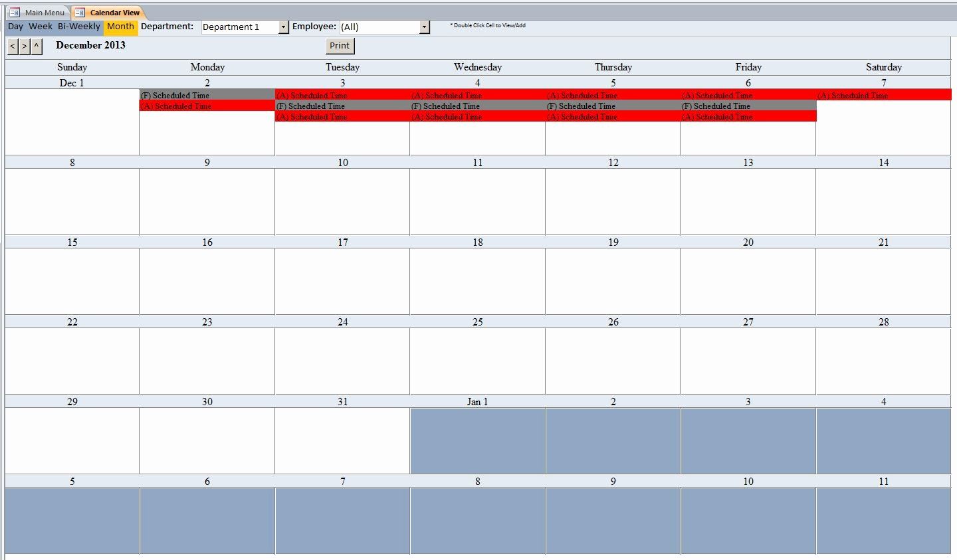Image resolution: width=957 pixels, height=560 pixels.
Task: Switch to the Main Menu tab
Action: click(x=37, y=12)
